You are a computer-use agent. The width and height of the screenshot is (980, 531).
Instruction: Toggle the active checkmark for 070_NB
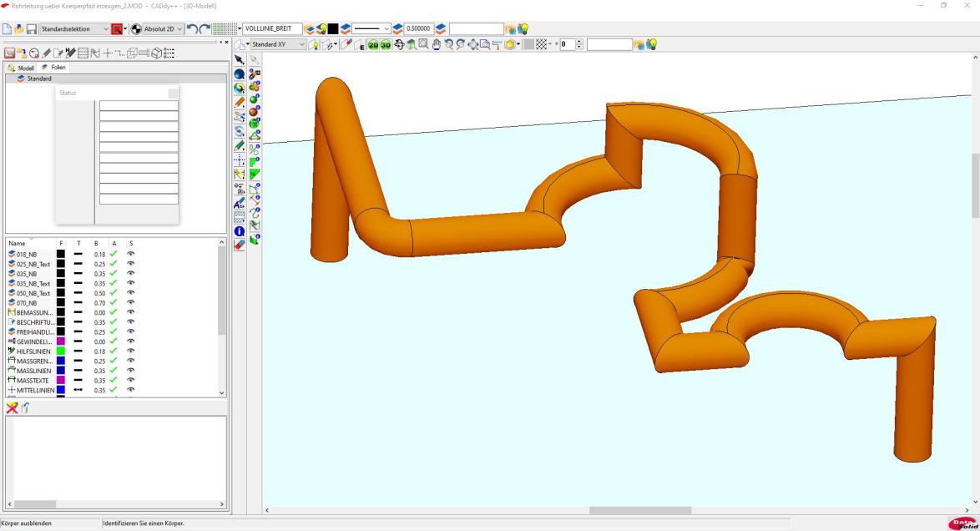point(114,302)
